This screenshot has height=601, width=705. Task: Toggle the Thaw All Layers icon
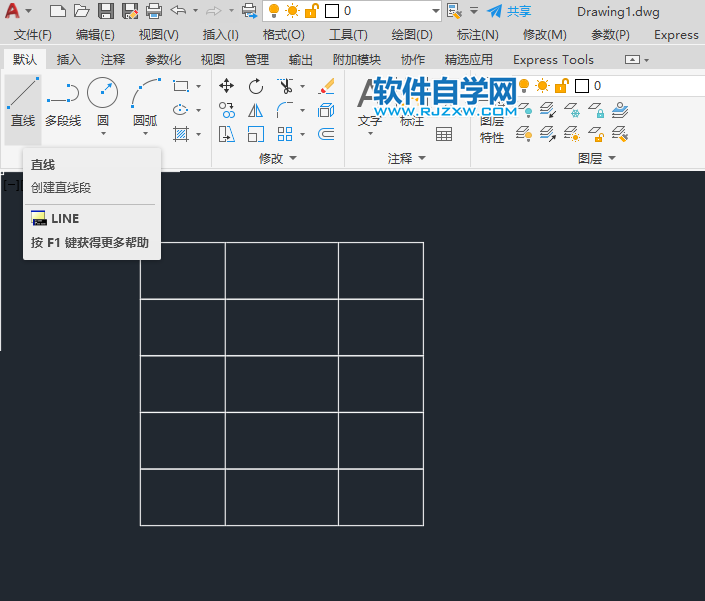click(x=572, y=134)
